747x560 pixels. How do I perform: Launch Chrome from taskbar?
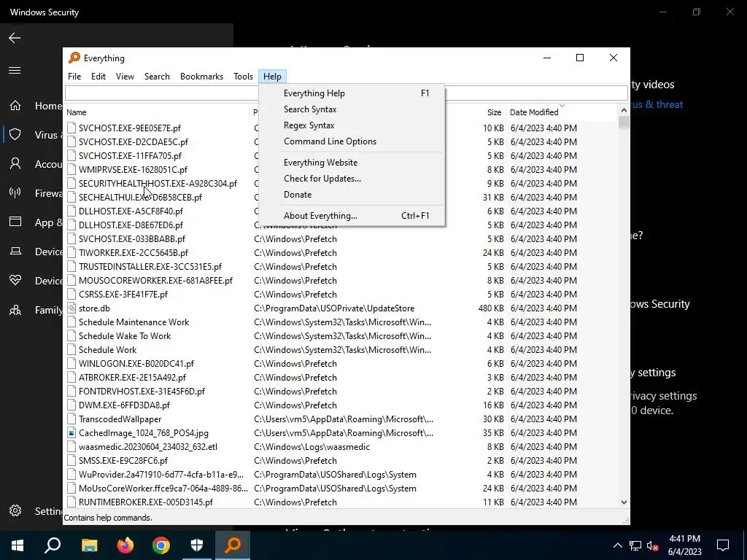(x=161, y=545)
